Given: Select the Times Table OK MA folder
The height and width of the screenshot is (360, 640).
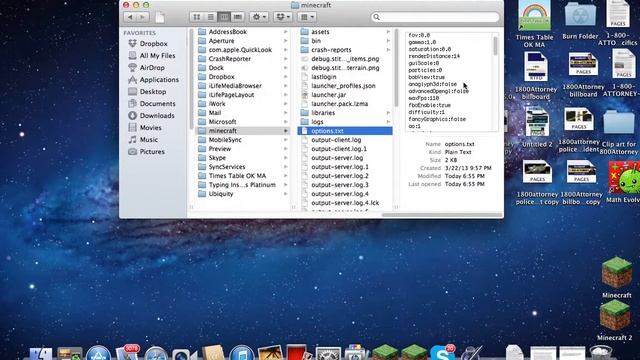Looking at the screenshot, I should click(242, 176).
